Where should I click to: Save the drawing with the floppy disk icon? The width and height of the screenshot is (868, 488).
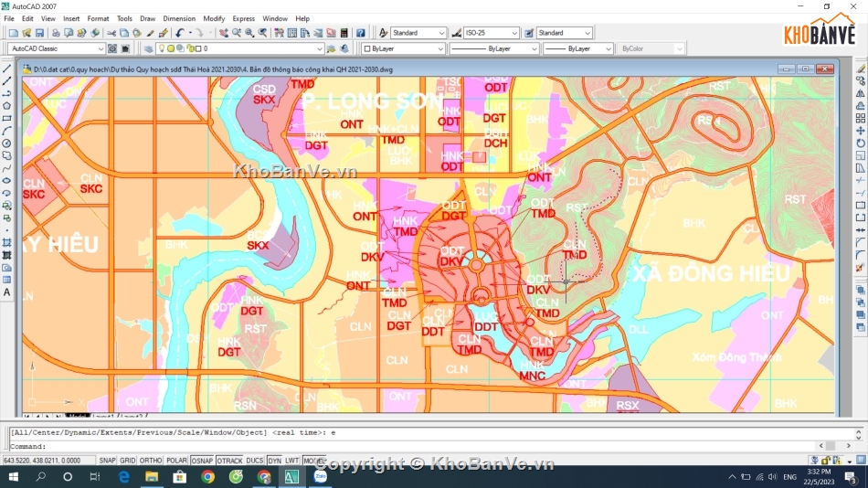point(39,33)
